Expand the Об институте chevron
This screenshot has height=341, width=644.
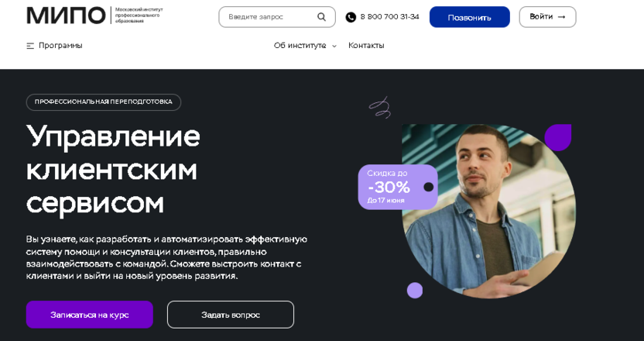tap(334, 46)
